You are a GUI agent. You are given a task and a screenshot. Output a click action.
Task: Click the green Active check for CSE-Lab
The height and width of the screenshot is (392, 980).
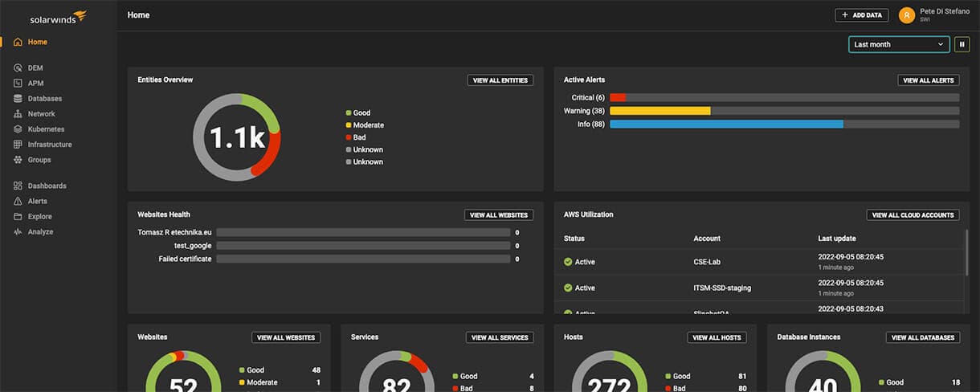point(568,262)
